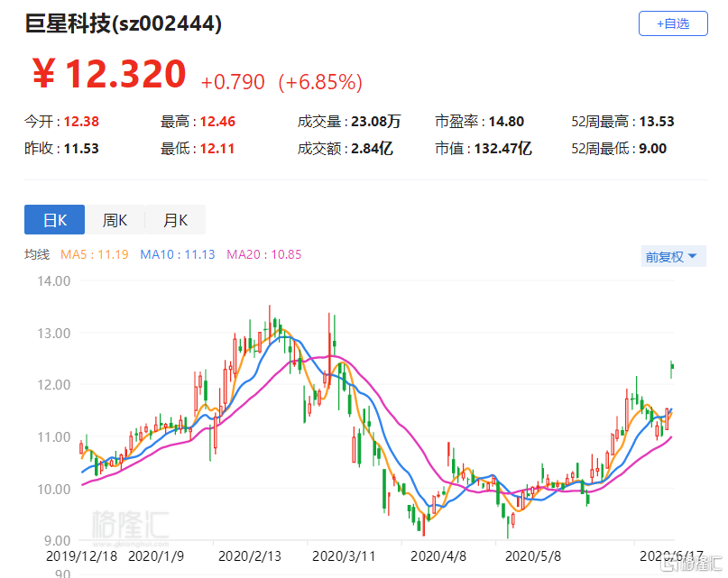The image size is (728, 578).
Task: Click the 均线 moving average label
Action: (37, 254)
